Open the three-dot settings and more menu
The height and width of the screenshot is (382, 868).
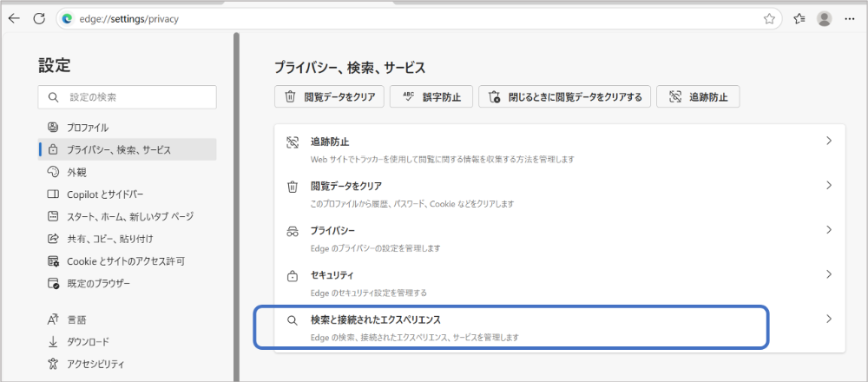(850, 19)
